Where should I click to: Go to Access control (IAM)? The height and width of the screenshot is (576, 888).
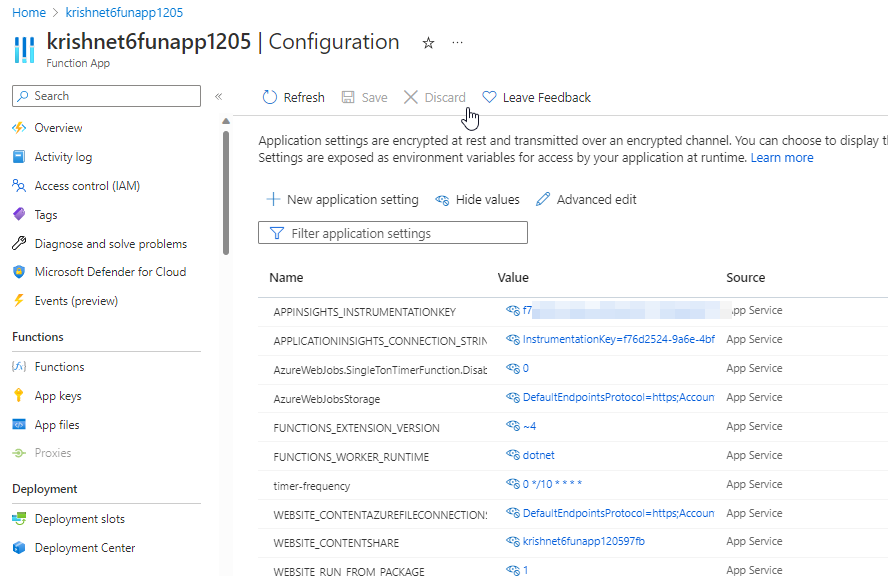pos(87,186)
